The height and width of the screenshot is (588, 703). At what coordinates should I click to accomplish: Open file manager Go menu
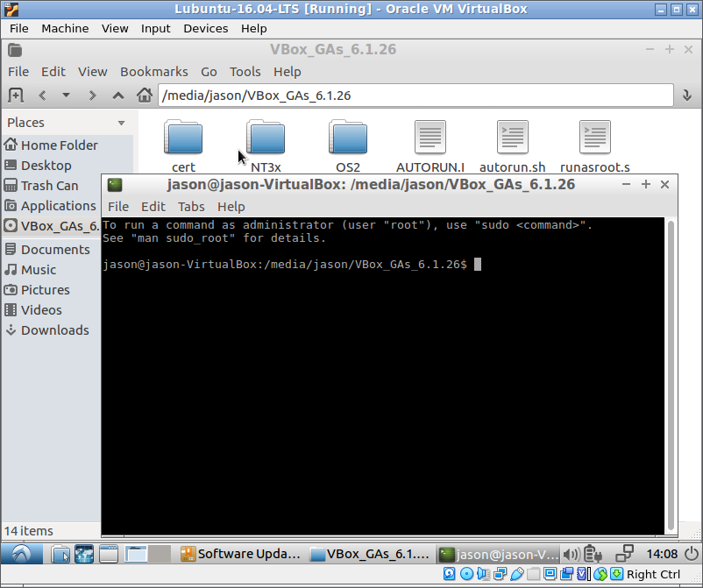(209, 72)
